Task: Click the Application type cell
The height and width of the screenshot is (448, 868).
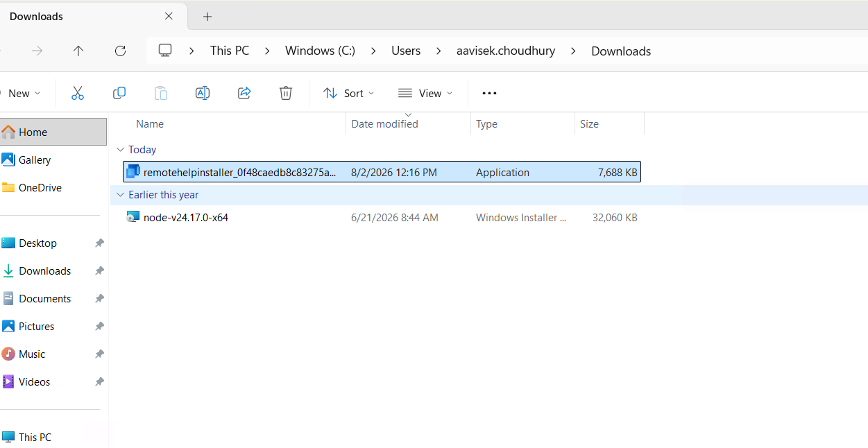Action: [x=502, y=172]
